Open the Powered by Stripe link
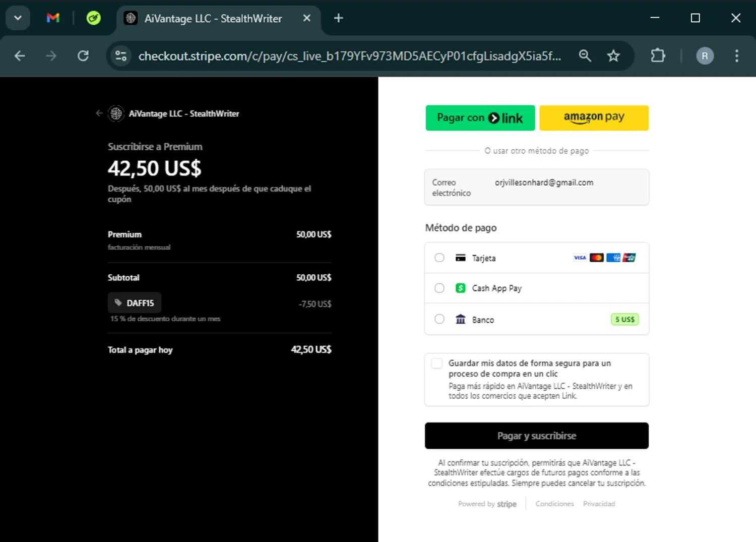The height and width of the screenshot is (542, 756). click(487, 504)
